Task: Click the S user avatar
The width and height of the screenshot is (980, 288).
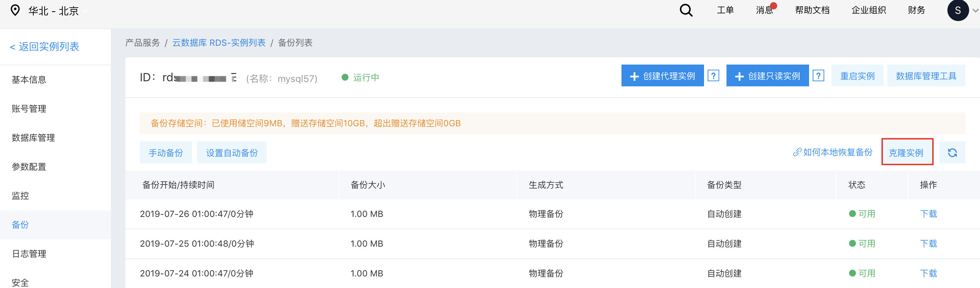Action: (x=958, y=10)
